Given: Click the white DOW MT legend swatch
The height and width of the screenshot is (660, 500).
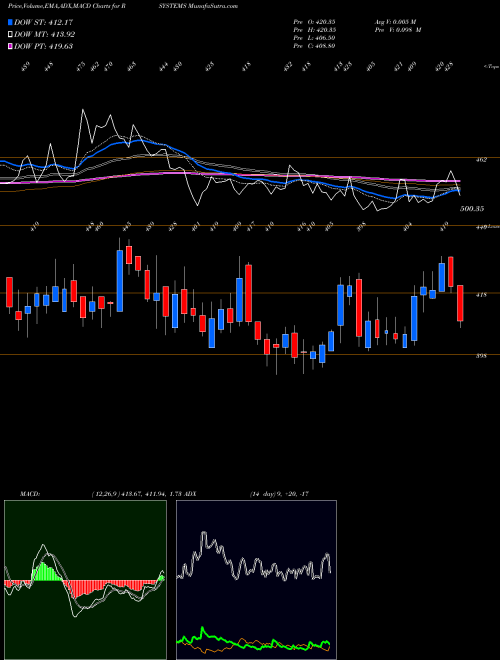Looking at the screenshot, I should 11,34.
